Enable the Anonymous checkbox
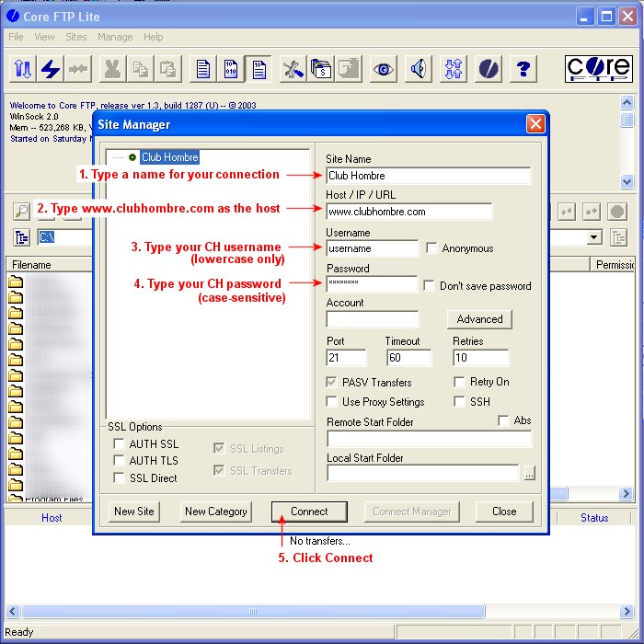Screen dimensions: 644x644 431,248
